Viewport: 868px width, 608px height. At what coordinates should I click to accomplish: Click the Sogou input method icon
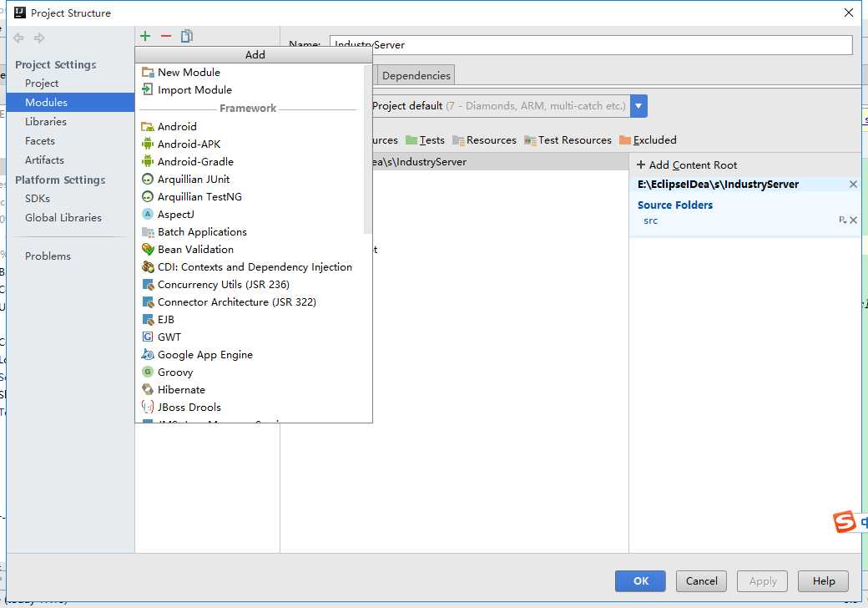click(844, 522)
